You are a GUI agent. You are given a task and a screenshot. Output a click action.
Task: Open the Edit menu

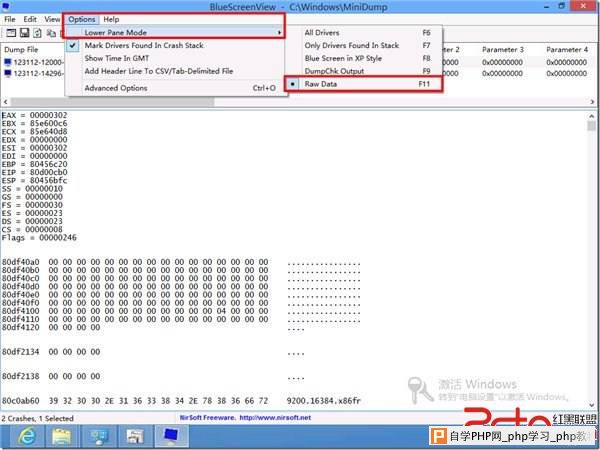[30, 19]
